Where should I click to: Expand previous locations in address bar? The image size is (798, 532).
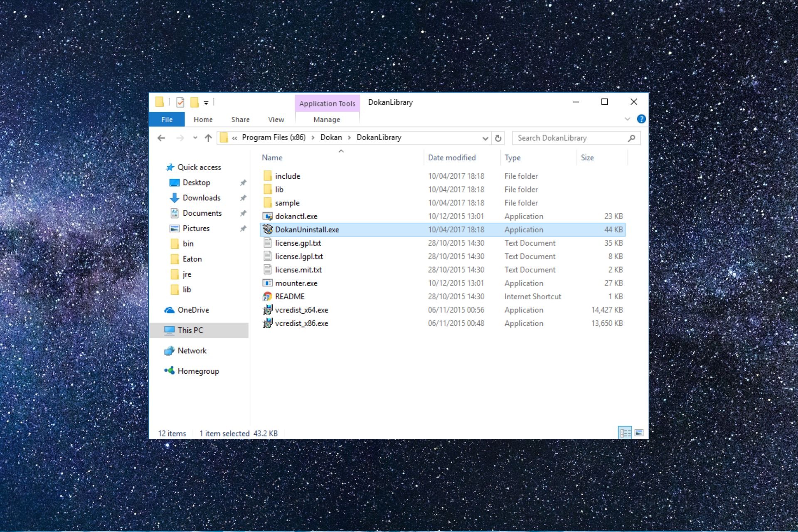485,138
